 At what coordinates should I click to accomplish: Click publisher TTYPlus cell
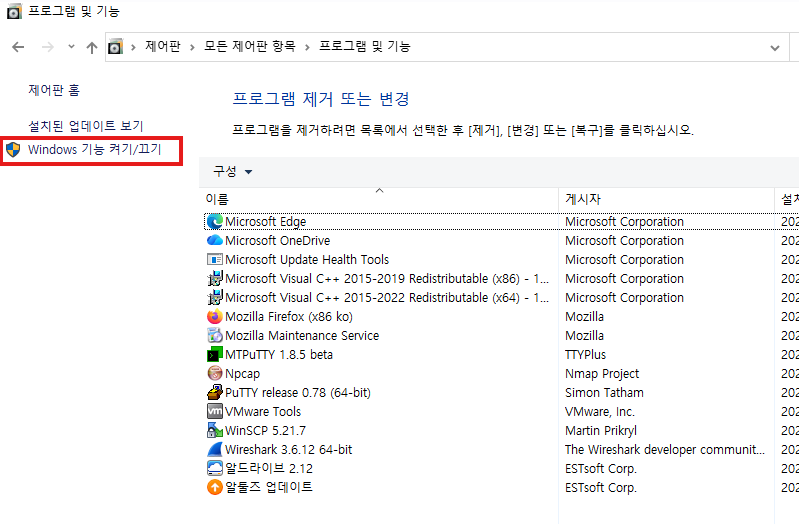[585, 354]
